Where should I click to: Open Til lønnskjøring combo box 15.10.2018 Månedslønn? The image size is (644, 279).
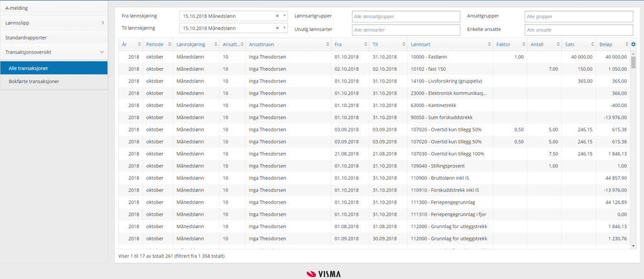(234, 28)
